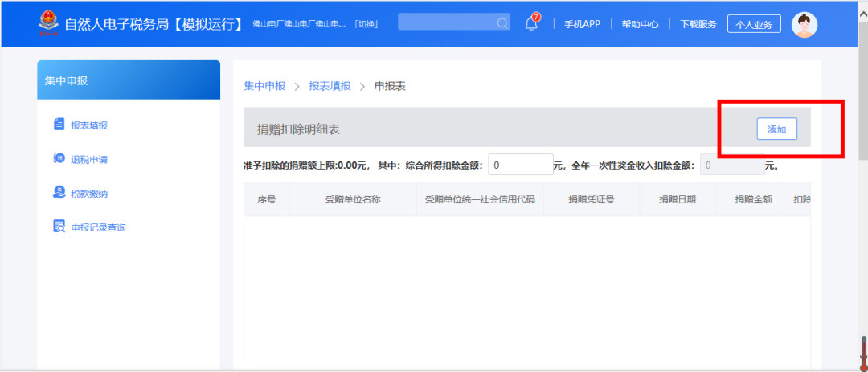Click the 添加 button
868x372 pixels.
(x=776, y=129)
